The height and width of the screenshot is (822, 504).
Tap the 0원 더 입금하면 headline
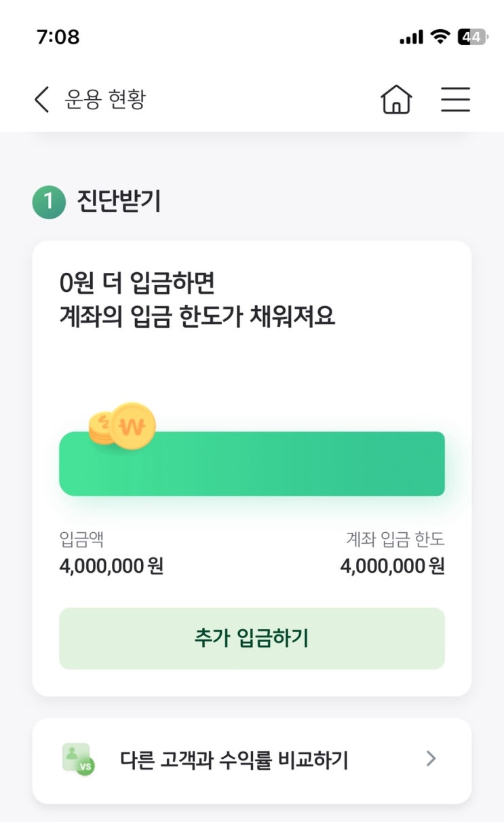pos(137,282)
